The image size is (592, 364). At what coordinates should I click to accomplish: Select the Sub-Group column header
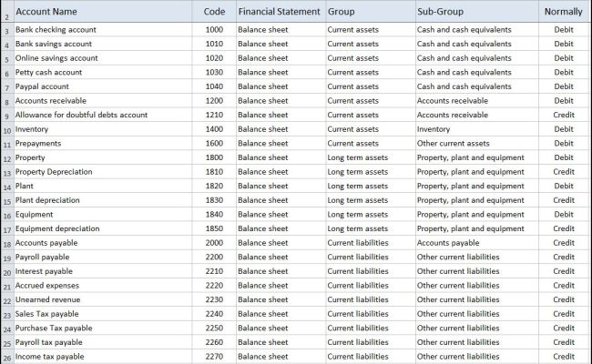pyautogui.click(x=477, y=12)
